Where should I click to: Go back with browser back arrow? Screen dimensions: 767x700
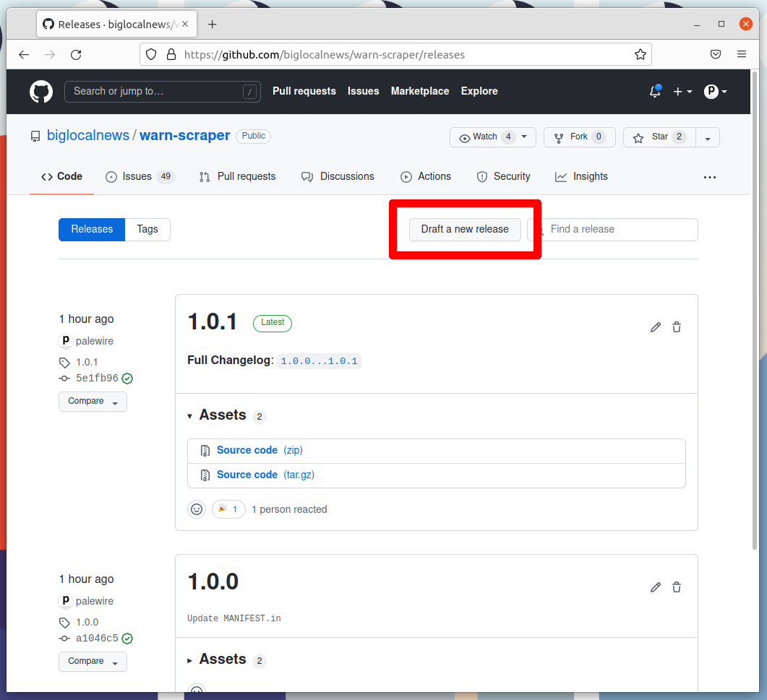[x=23, y=54]
